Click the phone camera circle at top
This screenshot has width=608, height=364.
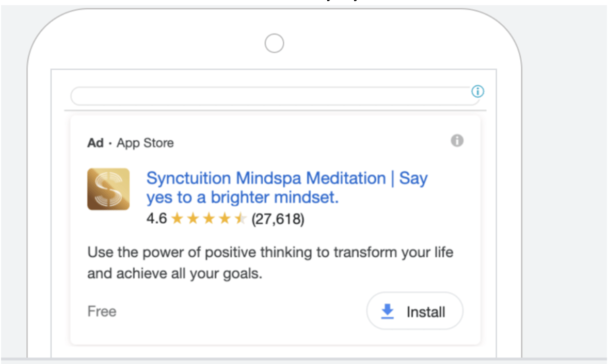[x=274, y=43]
